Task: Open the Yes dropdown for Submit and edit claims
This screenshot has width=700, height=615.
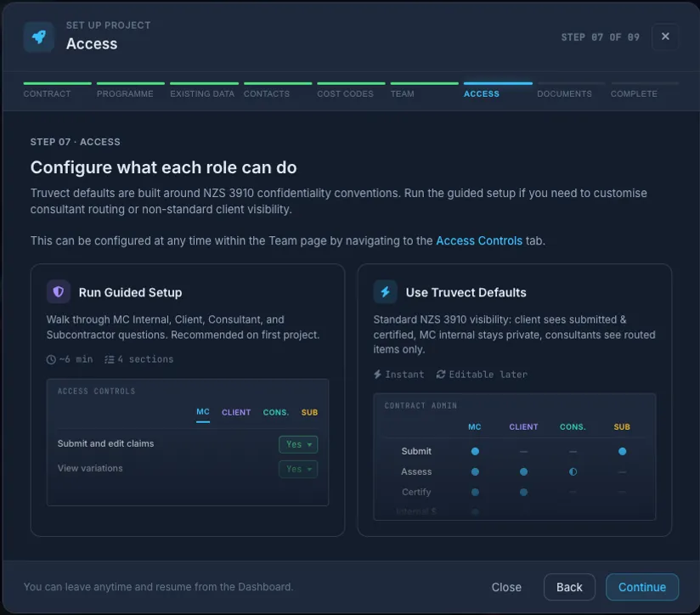Action: coord(298,444)
